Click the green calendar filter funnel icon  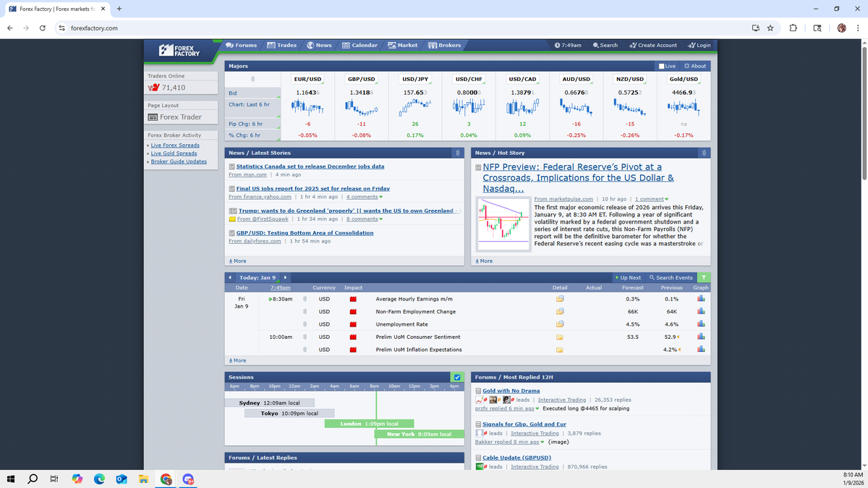[x=704, y=277]
